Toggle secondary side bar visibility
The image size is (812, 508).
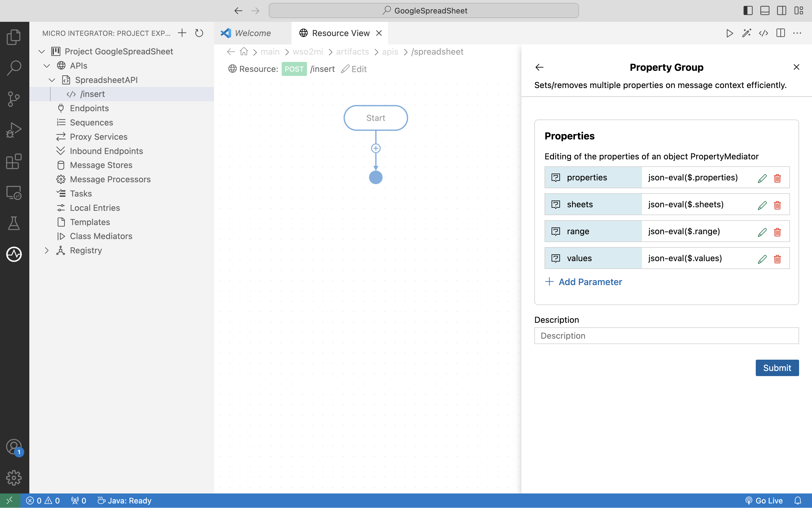tap(781, 11)
